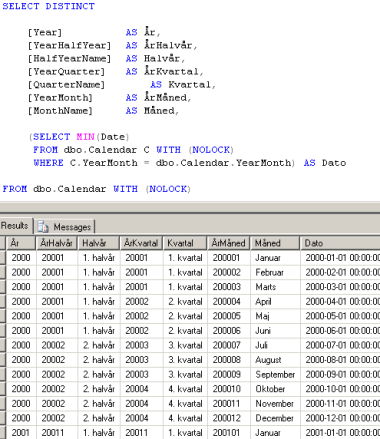380x439 pixels.
Task: Open the Messages tab
Action: click(x=65, y=227)
